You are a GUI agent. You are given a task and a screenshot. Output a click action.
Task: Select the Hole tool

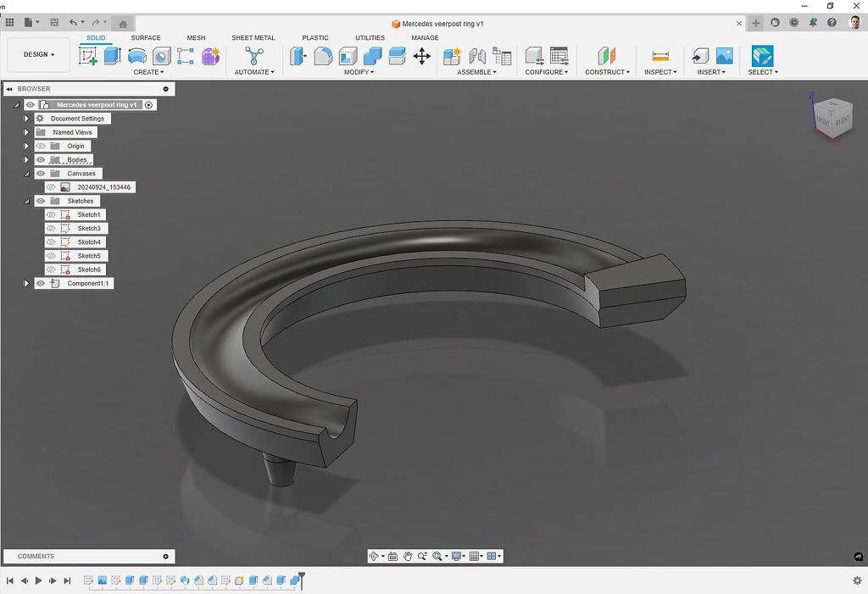click(161, 56)
